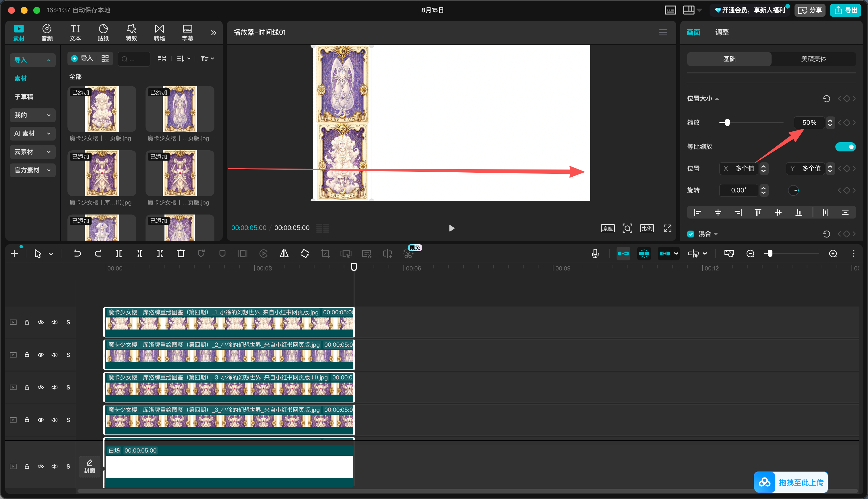Click the 导出 export button
This screenshot has width=868, height=499.
click(x=845, y=10)
